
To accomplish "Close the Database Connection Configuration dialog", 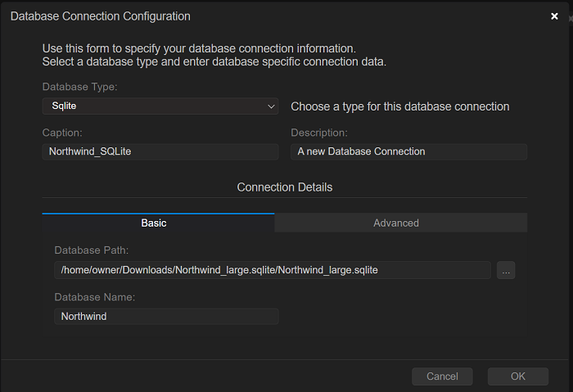I will point(554,16).
